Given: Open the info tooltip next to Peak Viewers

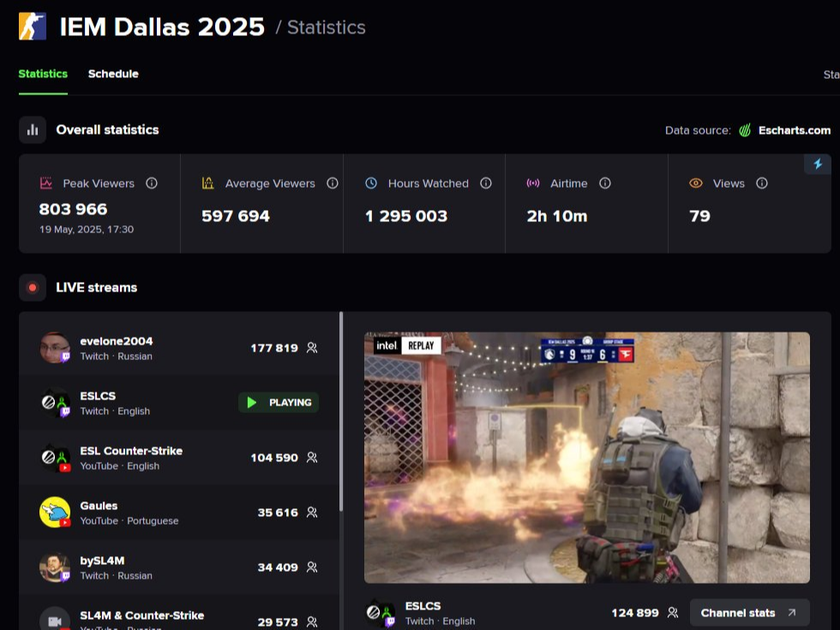Looking at the screenshot, I should (152, 183).
